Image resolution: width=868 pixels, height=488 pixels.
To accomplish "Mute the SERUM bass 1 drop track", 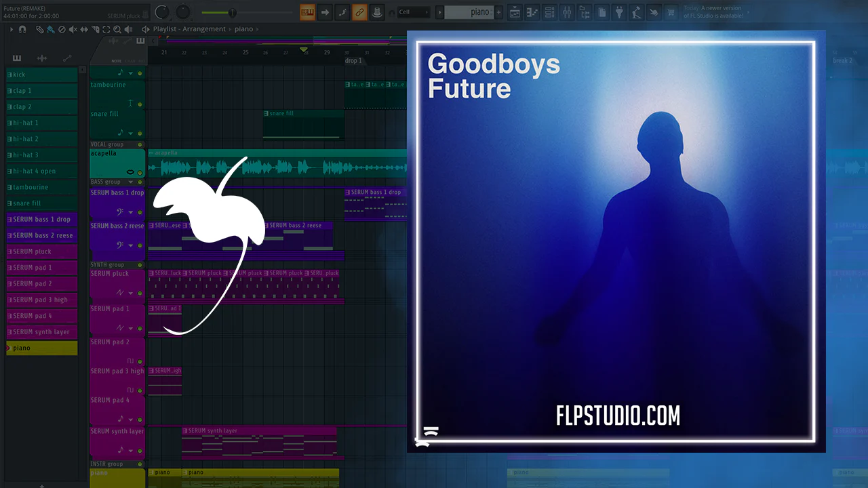I will pos(140,212).
